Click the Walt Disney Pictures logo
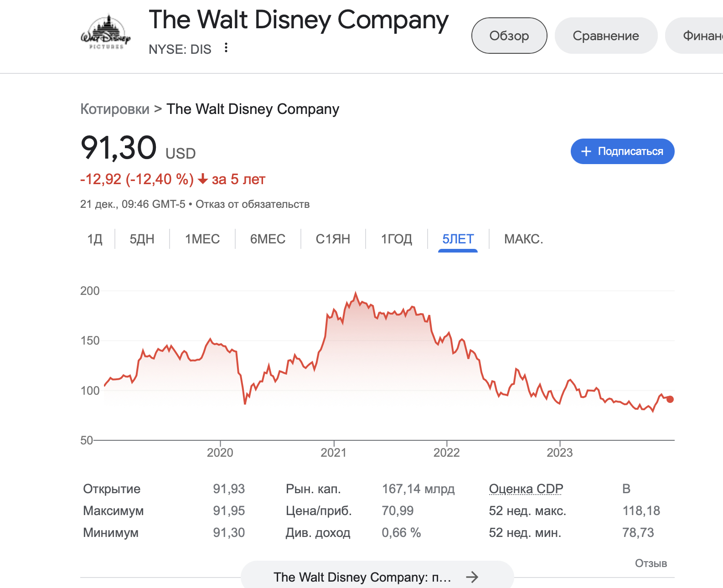This screenshot has height=588, width=723. 106,33
